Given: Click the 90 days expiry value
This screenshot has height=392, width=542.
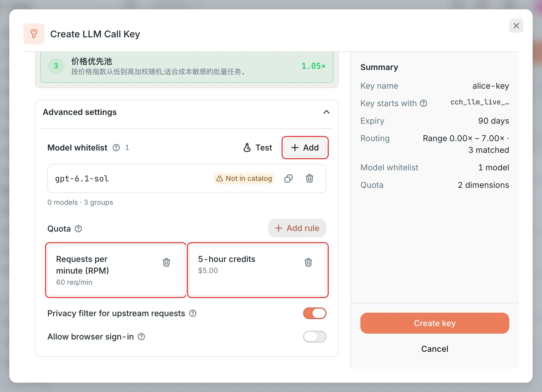Looking at the screenshot, I should (x=494, y=121).
